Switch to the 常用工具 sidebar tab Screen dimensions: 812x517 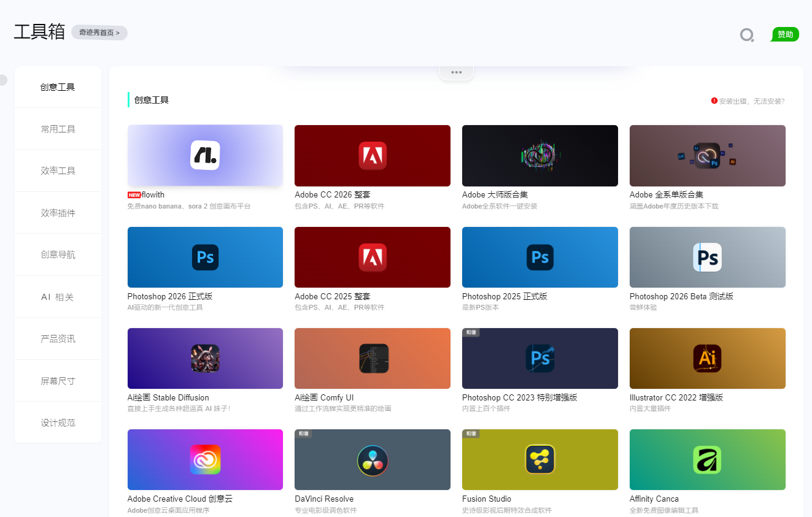(x=58, y=129)
